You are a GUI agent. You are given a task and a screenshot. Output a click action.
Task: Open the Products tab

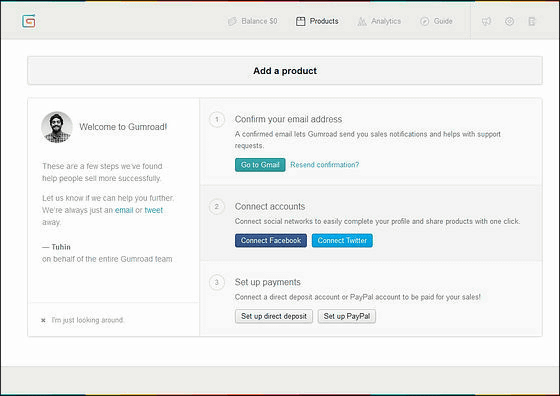pyautogui.click(x=317, y=21)
